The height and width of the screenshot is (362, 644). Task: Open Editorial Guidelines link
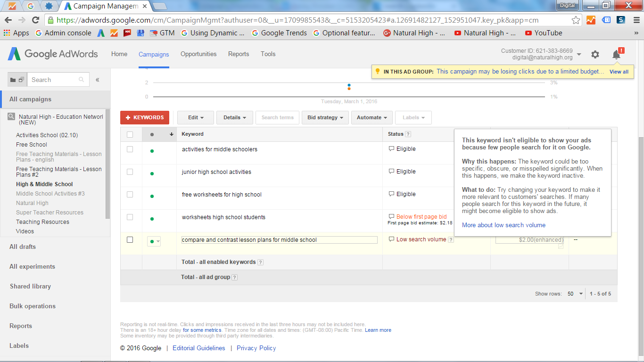[199, 348]
